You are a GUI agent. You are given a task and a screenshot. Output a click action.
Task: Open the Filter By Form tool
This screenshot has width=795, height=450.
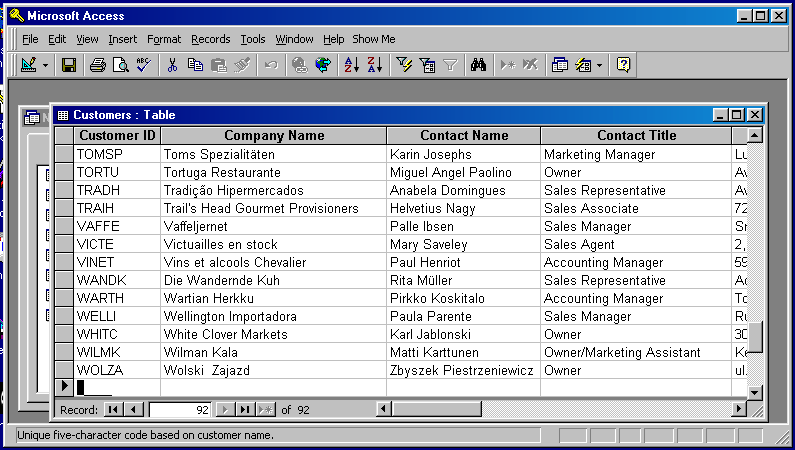(x=427, y=65)
